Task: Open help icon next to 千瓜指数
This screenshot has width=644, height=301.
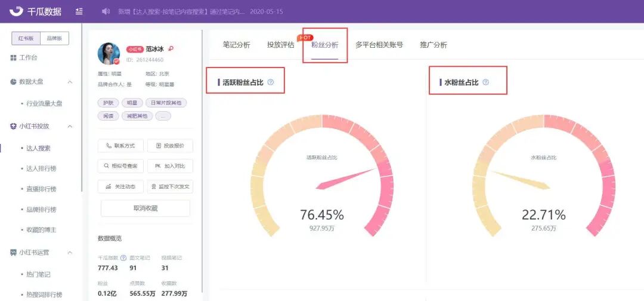Action: click(123, 258)
